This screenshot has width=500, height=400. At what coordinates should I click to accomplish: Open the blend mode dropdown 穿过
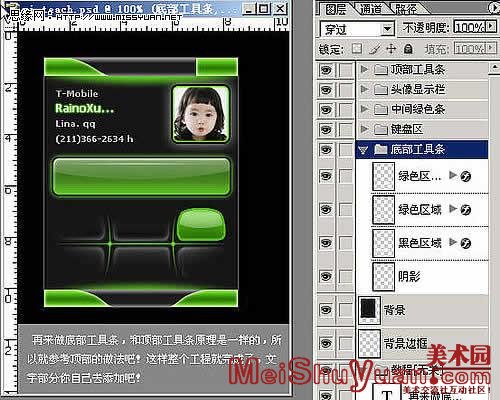tap(357, 29)
